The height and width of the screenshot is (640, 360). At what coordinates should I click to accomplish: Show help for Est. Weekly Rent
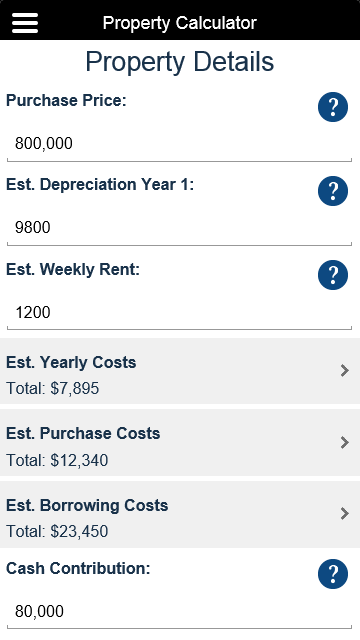333,275
